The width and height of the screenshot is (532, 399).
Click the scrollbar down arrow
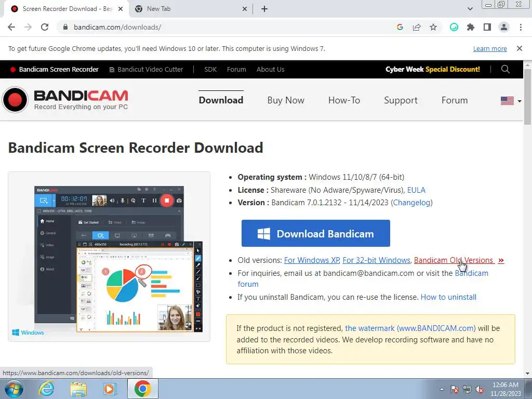(528, 374)
